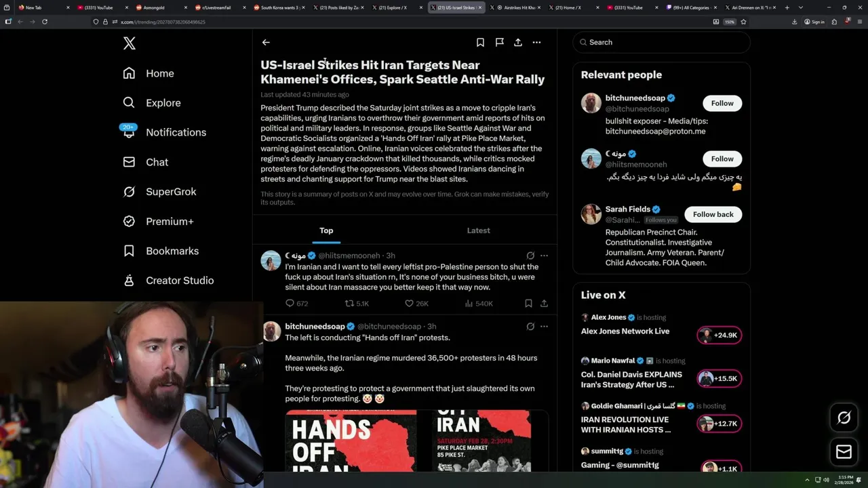The height and width of the screenshot is (488, 868).
Task: Share the story using the header share icon
Action: point(518,42)
